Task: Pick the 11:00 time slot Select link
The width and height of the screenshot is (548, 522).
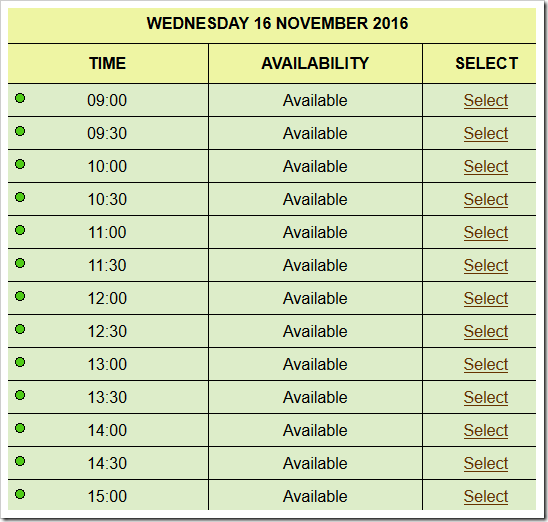Action: [486, 233]
